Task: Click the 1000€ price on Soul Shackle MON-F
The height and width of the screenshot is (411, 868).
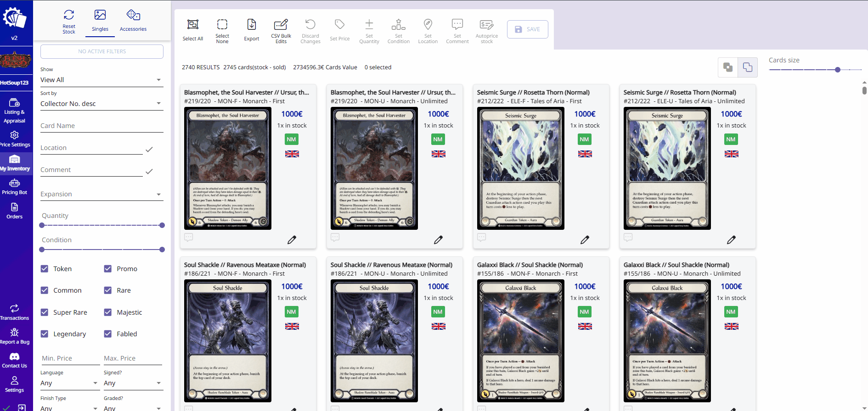Action: tap(292, 286)
